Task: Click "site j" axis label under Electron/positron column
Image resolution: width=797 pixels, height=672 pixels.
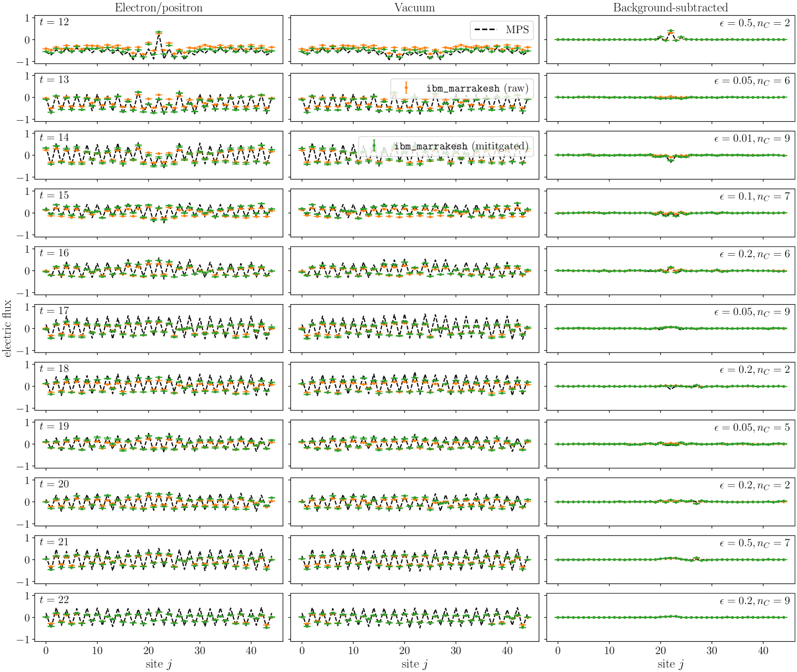Action: 159,664
